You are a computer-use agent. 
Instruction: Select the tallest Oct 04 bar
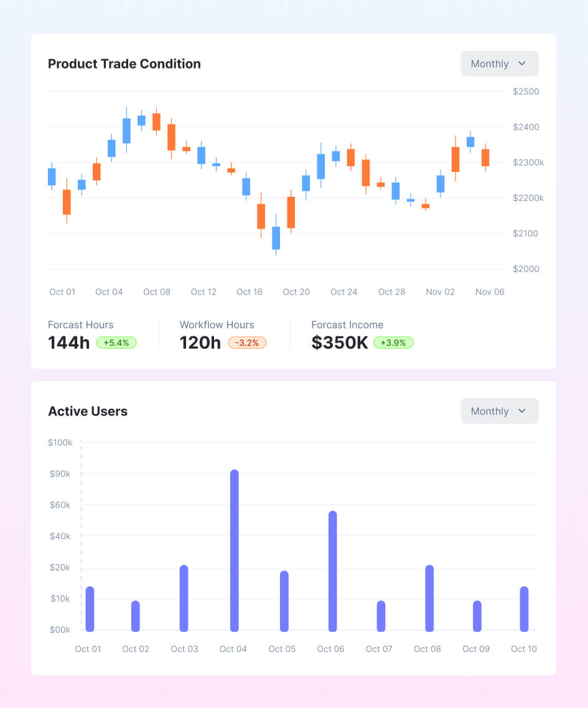[234, 550]
